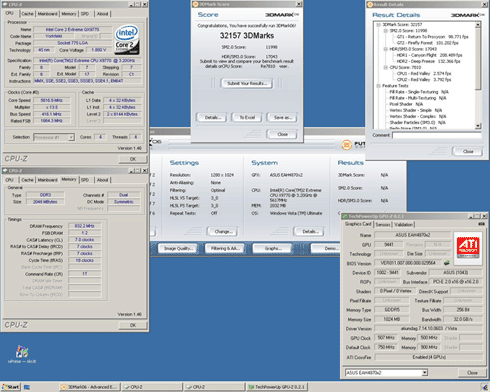Click Close button in Result Details window
Viewport: 490px width, 392px height.
coord(468,151)
